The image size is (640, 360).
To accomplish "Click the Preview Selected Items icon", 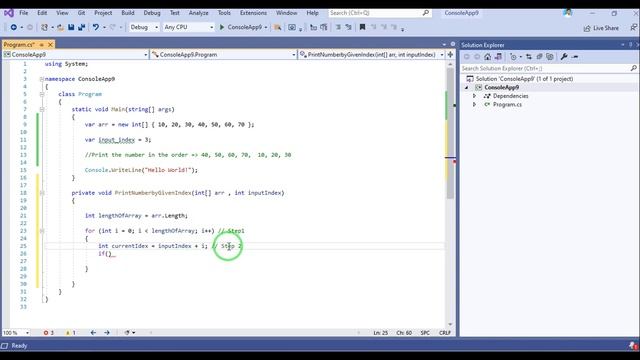I will point(575,57).
